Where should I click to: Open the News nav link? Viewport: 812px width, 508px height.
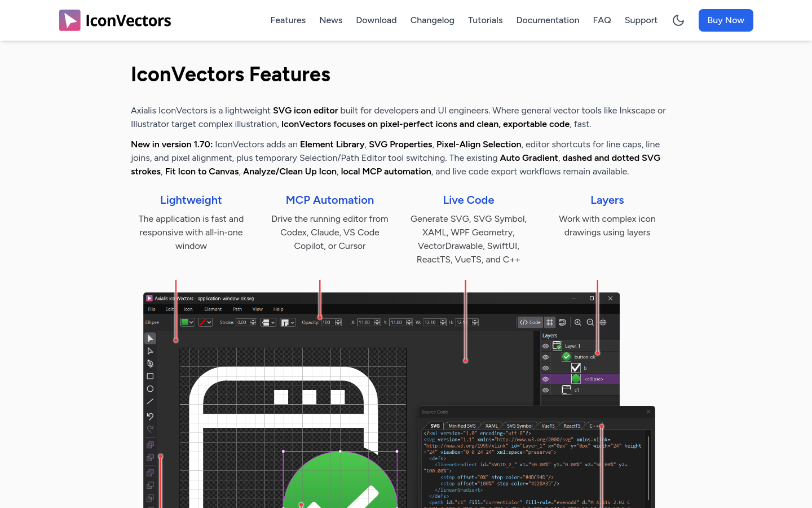click(x=331, y=20)
